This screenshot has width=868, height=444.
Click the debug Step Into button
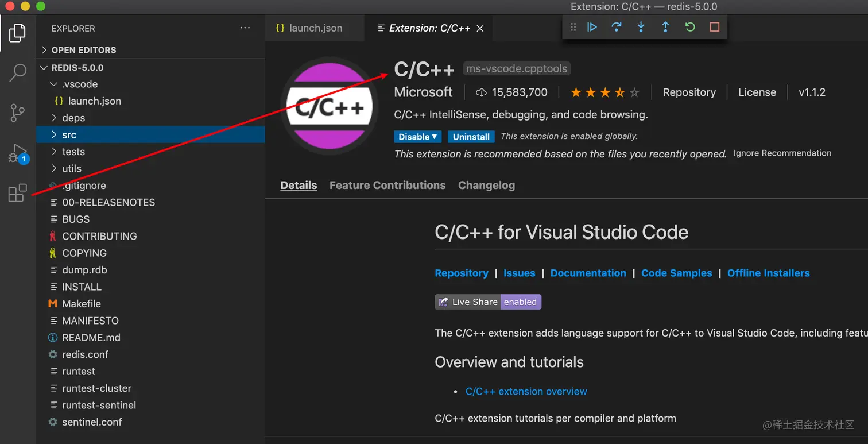click(x=641, y=27)
